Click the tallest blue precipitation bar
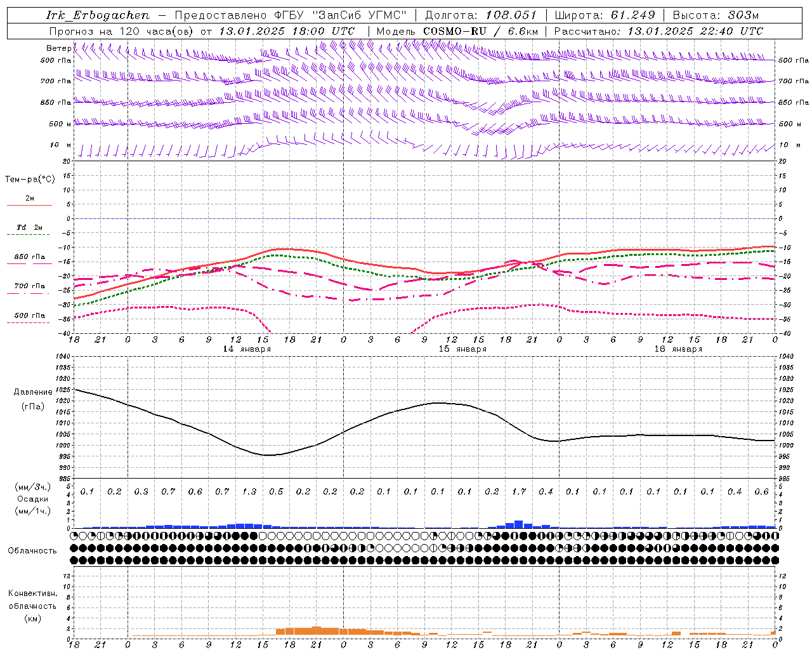The image size is (812, 650). pyautogui.click(x=519, y=524)
